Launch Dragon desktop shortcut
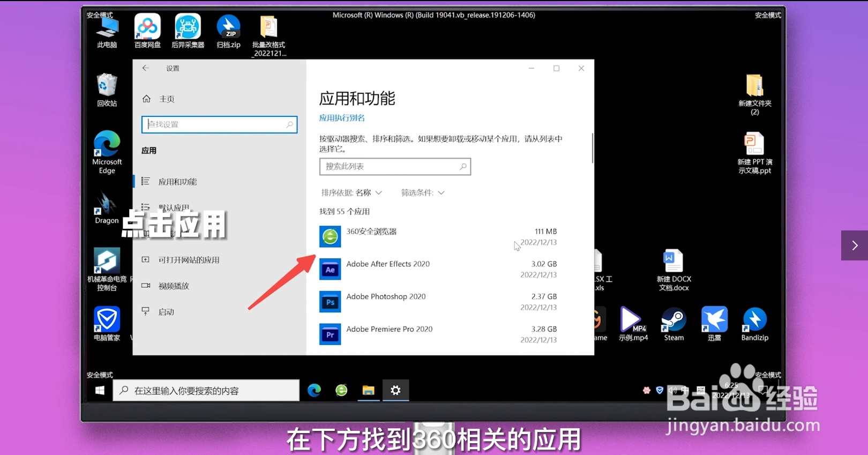Image resolution: width=868 pixels, height=455 pixels. coord(107,208)
